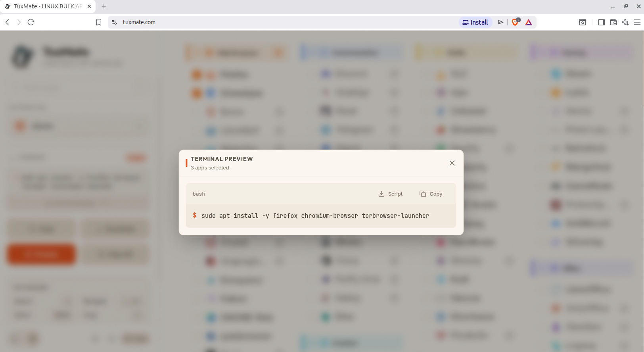This screenshot has width=644, height=352.
Task: Copy the bash command
Action: (x=431, y=194)
